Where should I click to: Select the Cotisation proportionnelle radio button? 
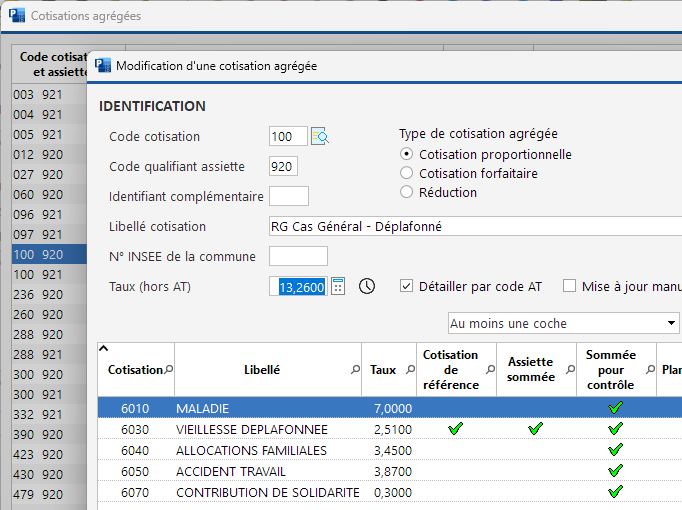pos(406,155)
